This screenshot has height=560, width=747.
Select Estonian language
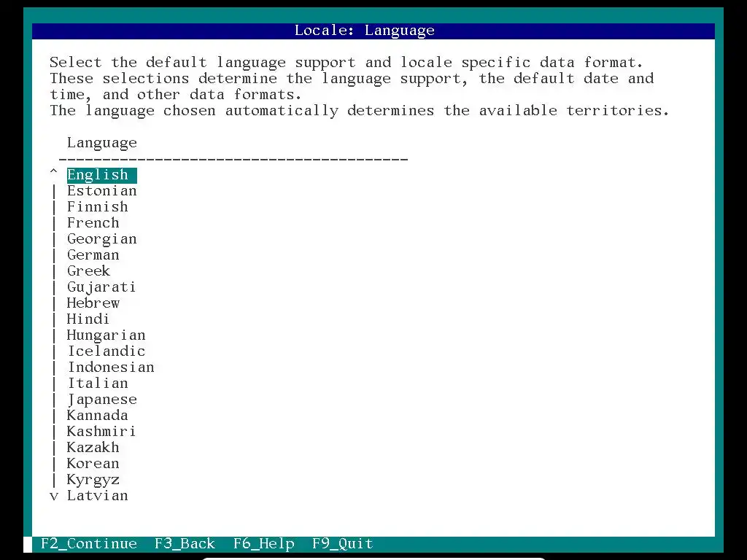click(101, 191)
